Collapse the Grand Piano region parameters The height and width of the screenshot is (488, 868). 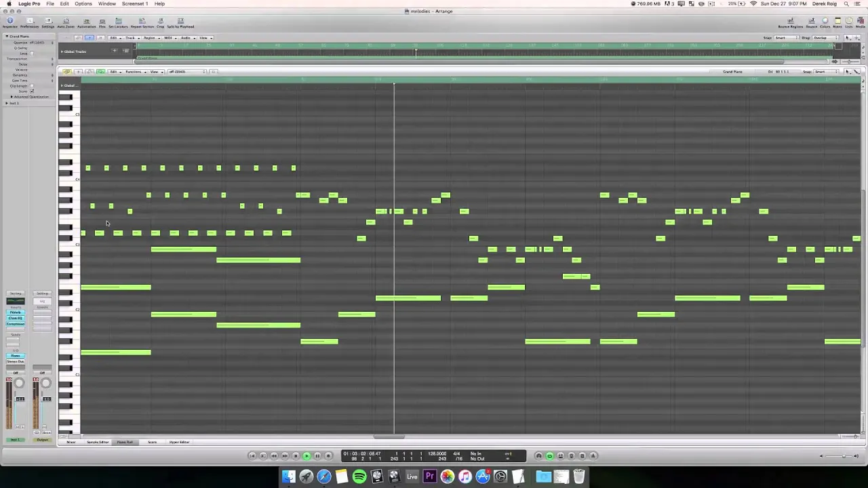7,37
